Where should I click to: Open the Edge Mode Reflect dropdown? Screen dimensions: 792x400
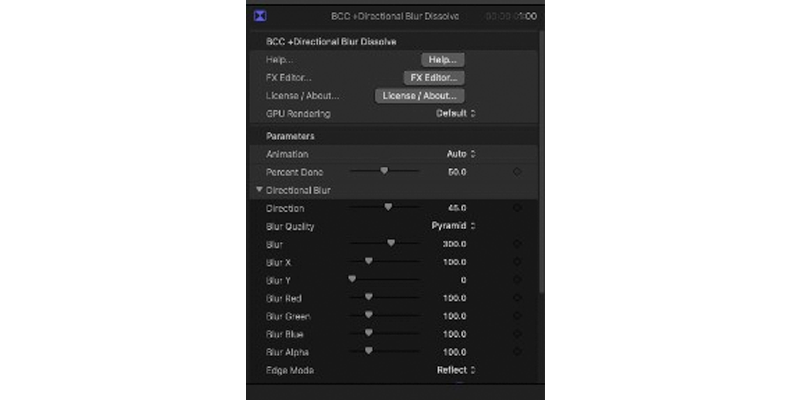coord(456,370)
